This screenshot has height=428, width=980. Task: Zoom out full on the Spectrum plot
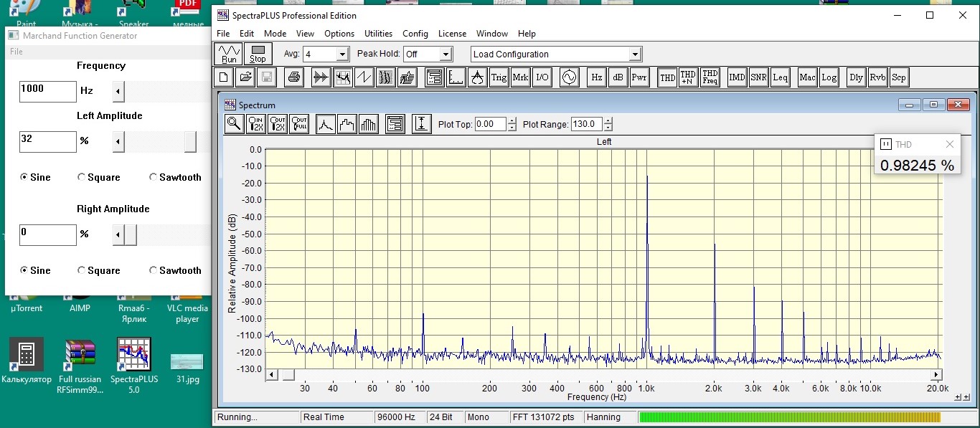299,124
